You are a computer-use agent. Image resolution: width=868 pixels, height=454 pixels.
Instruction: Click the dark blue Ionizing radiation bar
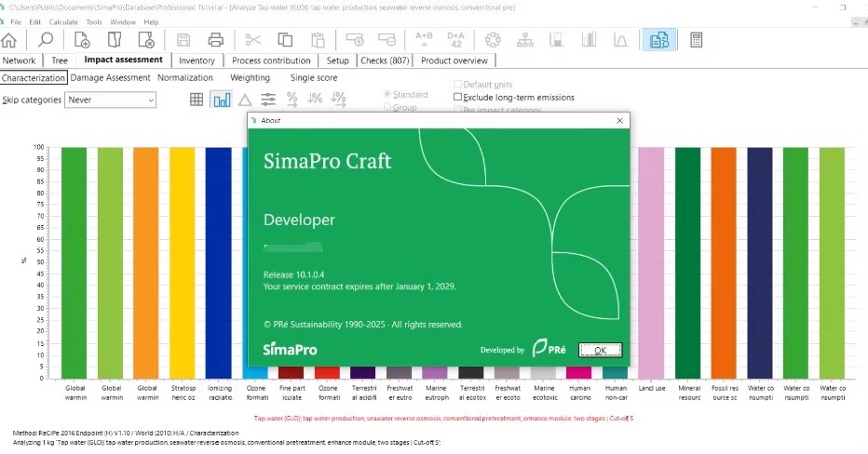[218, 262]
